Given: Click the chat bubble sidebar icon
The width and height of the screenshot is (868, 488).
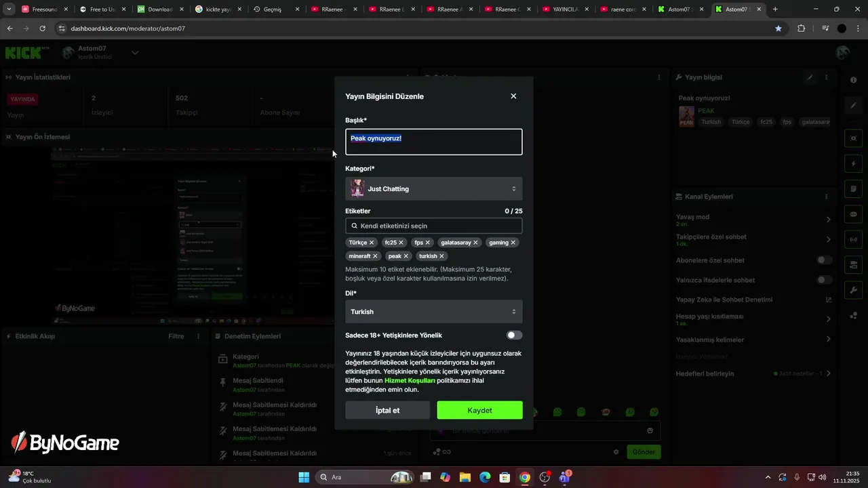Looking at the screenshot, I should pyautogui.click(x=853, y=214).
